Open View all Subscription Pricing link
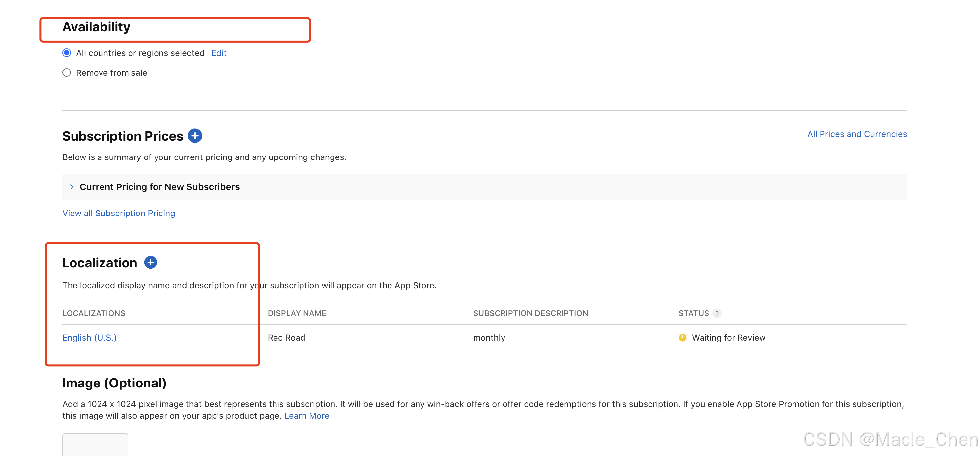This screenshot has width=980, height=456. (x=119, y=213)
